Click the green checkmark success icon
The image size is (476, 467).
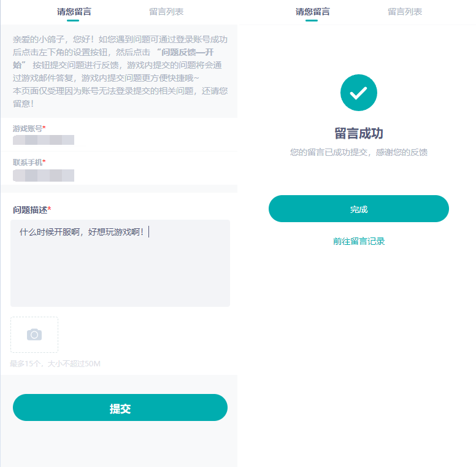pyautogui.click(x=358, y=93)
